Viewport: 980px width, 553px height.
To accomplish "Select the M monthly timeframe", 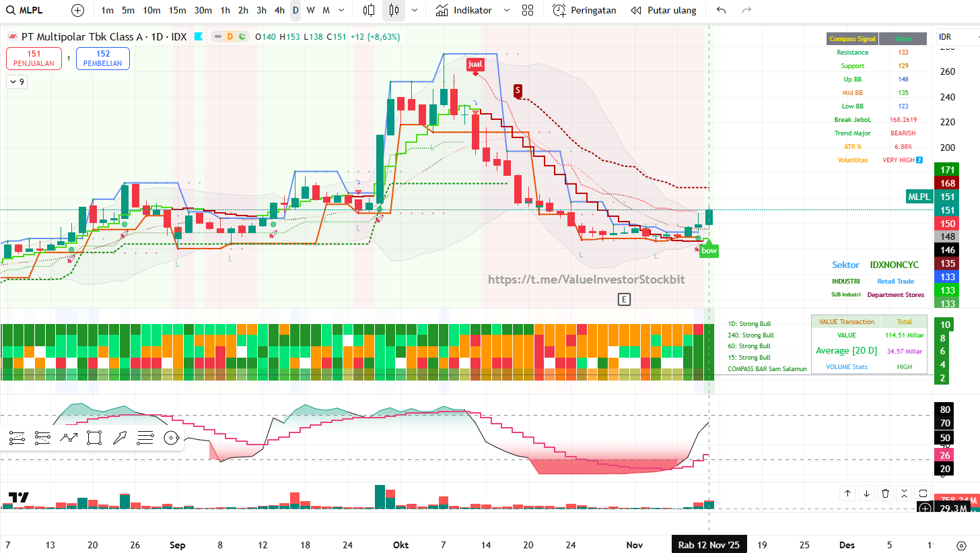I will [326, 10].
